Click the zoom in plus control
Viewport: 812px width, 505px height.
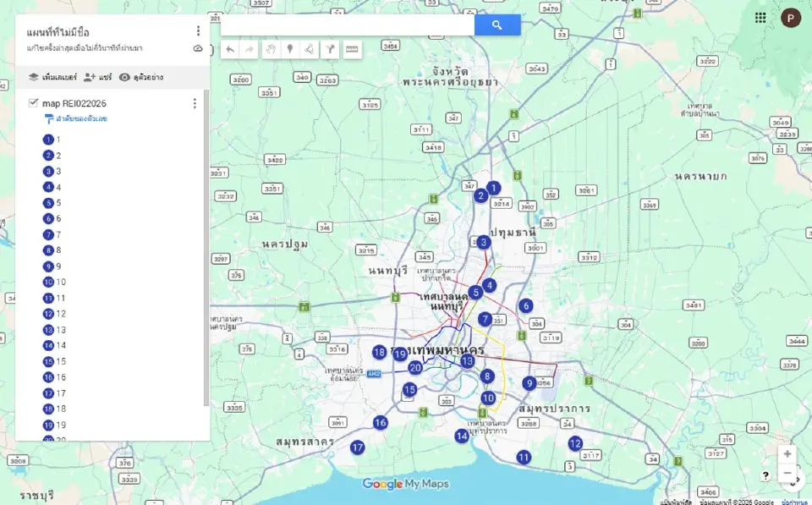click(x=787, y=454)
